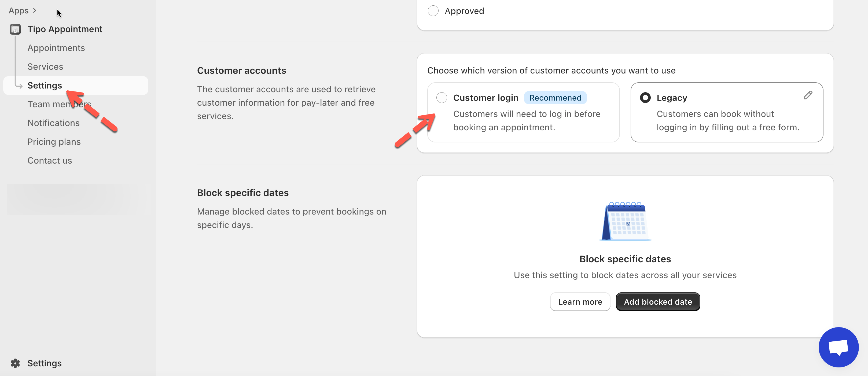Click the Tipo Appointment app icon
The image size is (868, 376).
coord(15,29)
